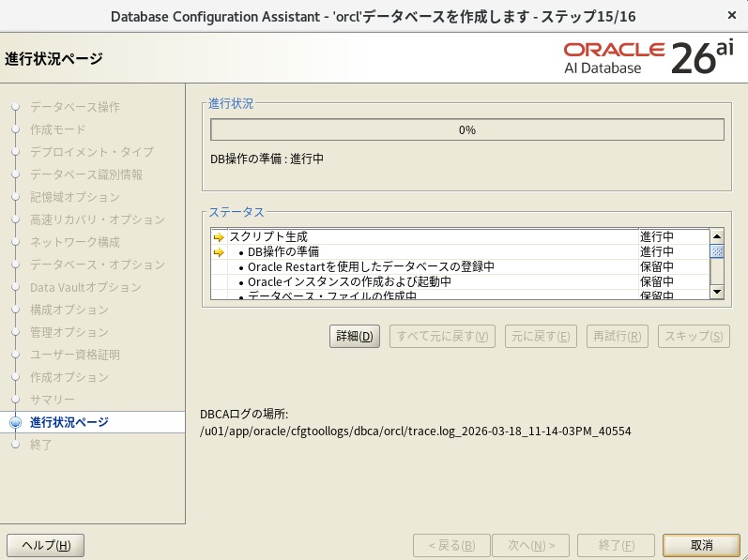Select サマリー step in sidebar
Screen dimensions: 748x560
(x=53, y=400)
